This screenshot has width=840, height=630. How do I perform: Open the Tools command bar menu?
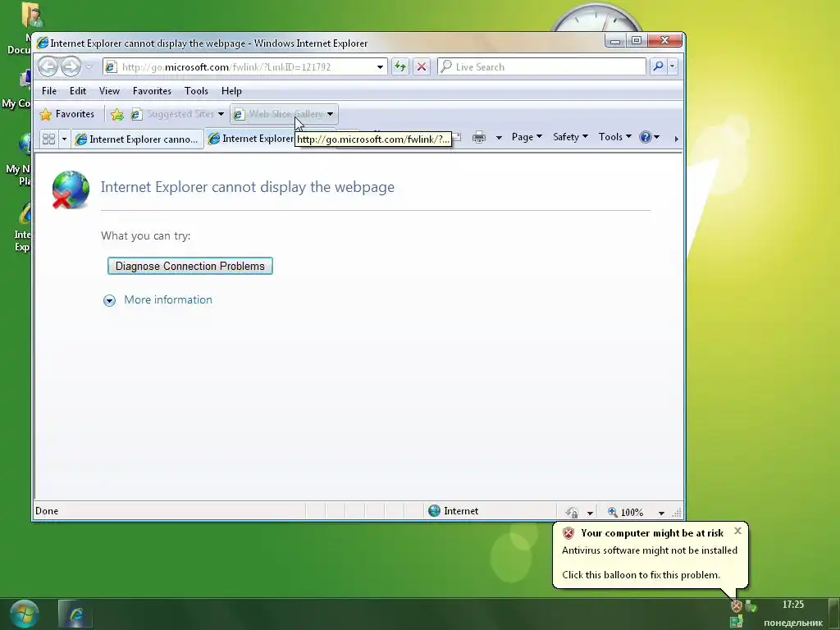(x=615, y=137)
